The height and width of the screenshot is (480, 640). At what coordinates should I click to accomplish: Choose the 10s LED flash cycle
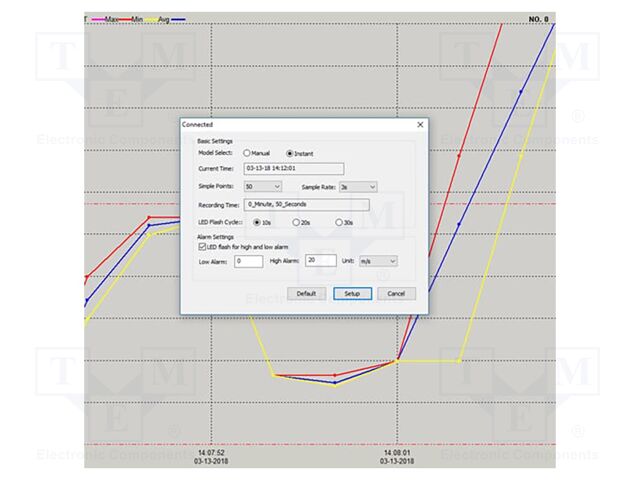256,222
